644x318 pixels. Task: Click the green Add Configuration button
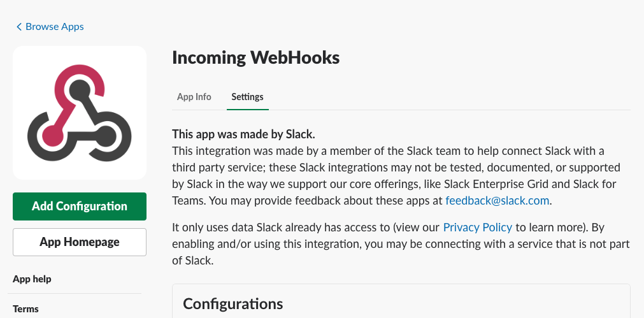click(80, 206)
